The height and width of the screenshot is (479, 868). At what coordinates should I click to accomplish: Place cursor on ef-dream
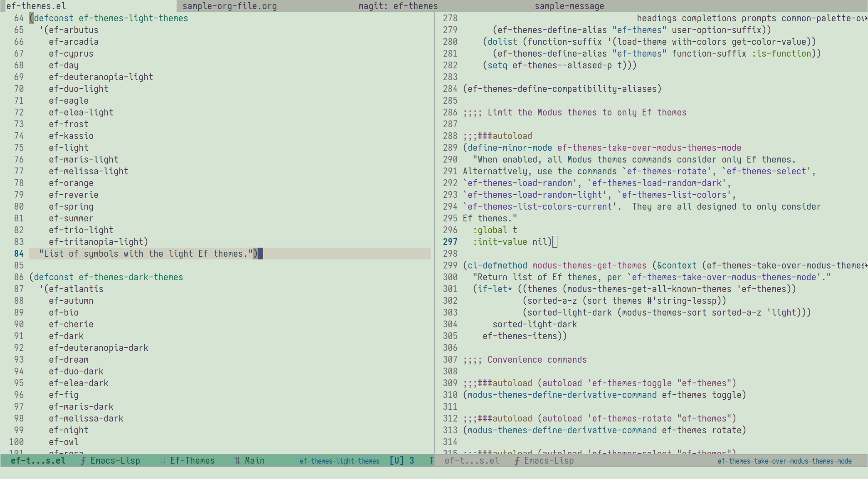pos(69,359)
